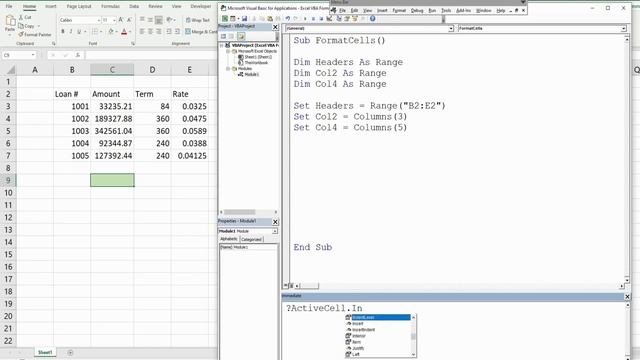The width and height of the screenshot is (640, 360).
Task: Click the Increase Indent icon
Action: point(177,31)
